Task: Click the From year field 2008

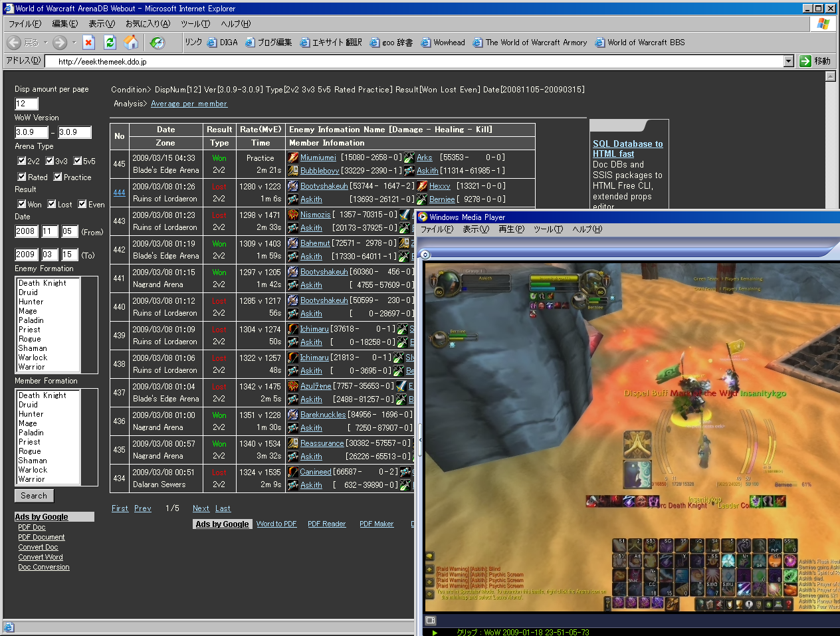Action: [26, 231]
